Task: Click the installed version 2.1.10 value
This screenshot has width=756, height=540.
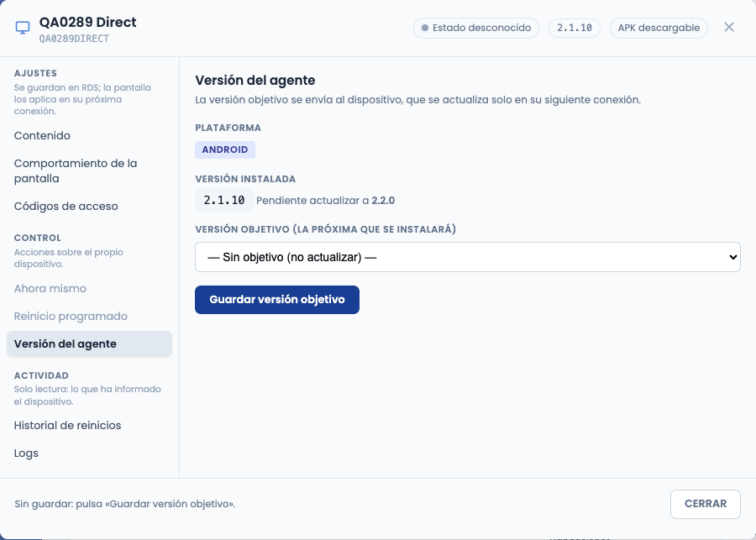Action: click(x=224, y=200)
